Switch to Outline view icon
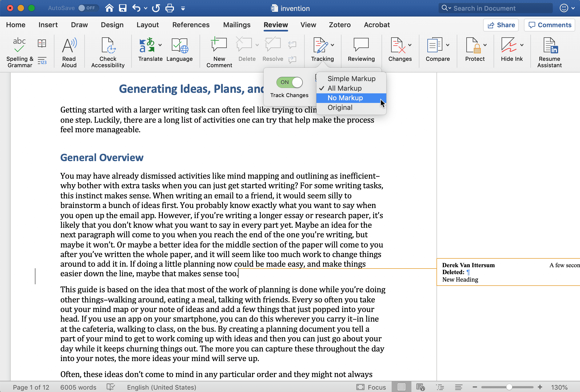Screen dimensions: 580x392 click(440, 387)
